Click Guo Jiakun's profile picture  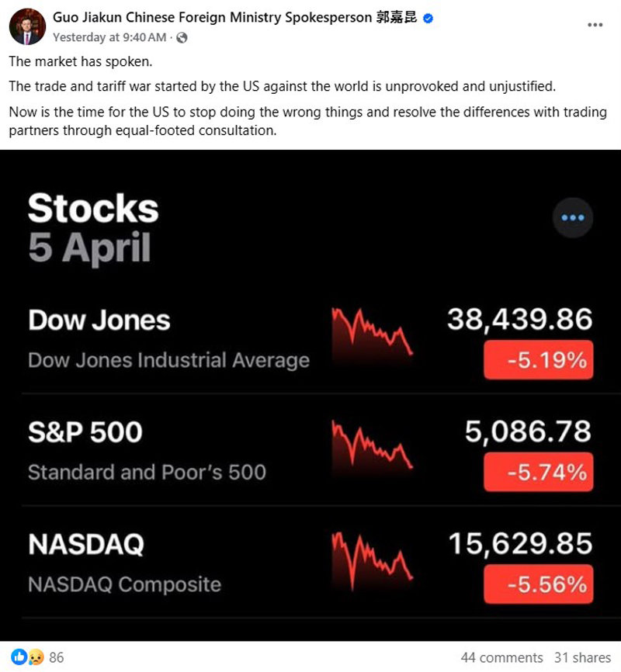[27, 26]
